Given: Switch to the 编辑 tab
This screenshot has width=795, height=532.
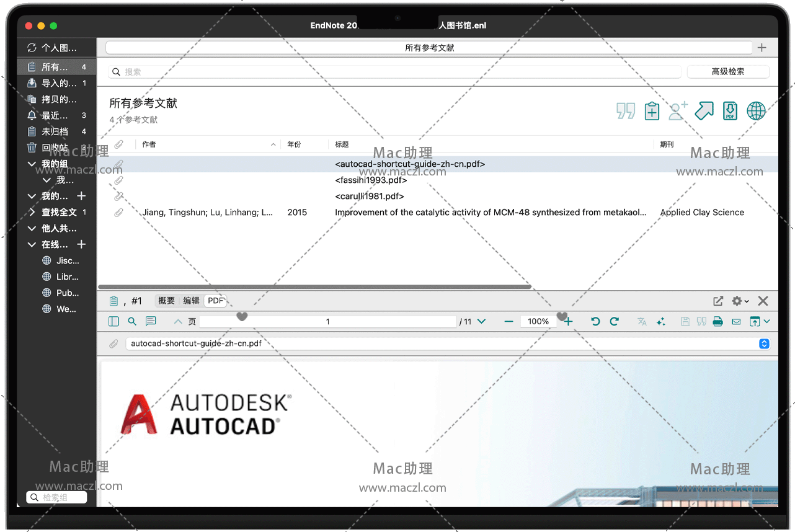Looking at the screenshot, I should pyautogui.click(x=191, y=301).
